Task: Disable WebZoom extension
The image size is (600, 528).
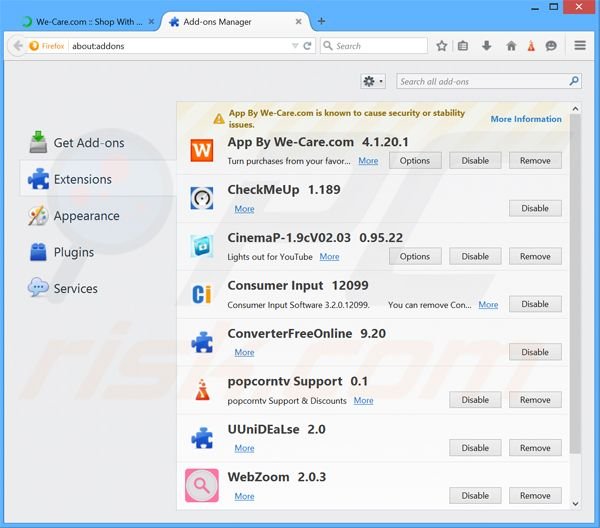Action: [x=475, y=495]
